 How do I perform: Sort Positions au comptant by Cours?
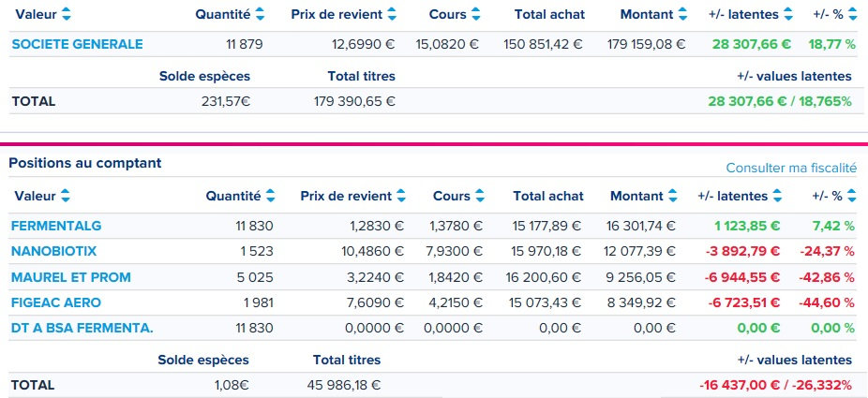coord(479,196)
